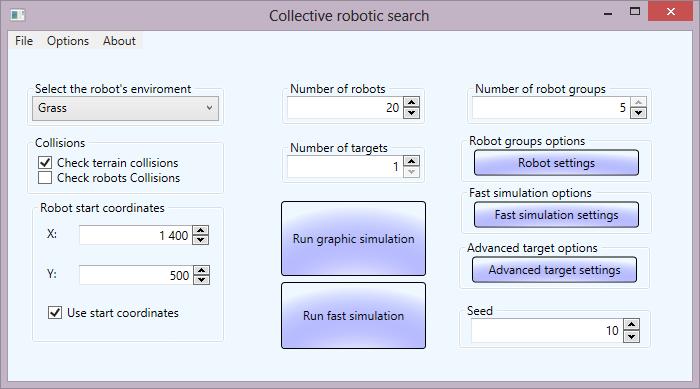Toggle Use start coordinates checkbox
Screen dimensions: 700x389
[55, 313]
